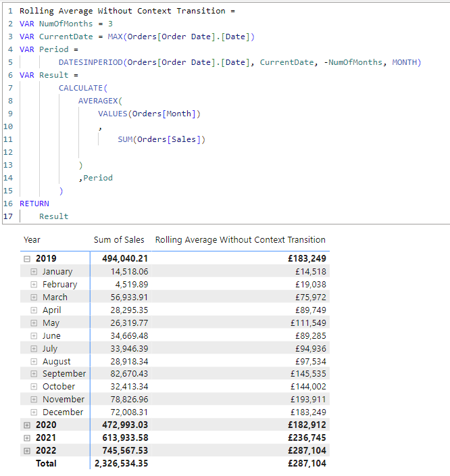Click the CALCULATE function keyword
The image size is (450, 476).
[80, 88]
